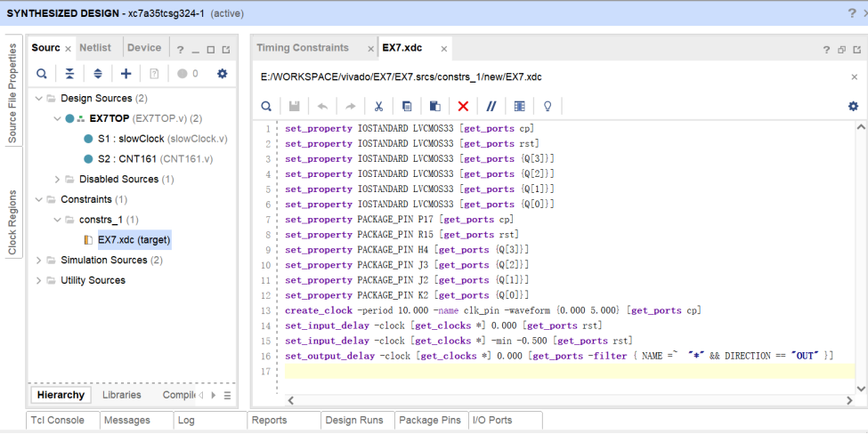Switch to the Libraries view tab
The width and height of the screenshot is (868, 434).
pyautogui.click(x=121, y=395)
